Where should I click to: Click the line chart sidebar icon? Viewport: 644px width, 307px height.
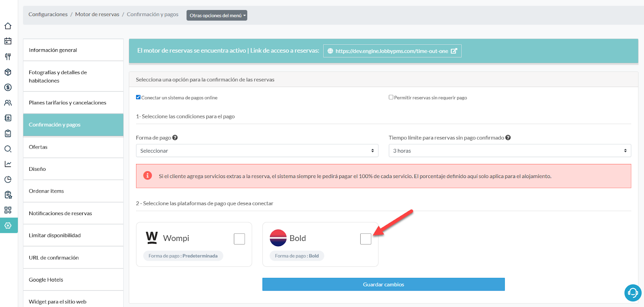click(8, 164)
